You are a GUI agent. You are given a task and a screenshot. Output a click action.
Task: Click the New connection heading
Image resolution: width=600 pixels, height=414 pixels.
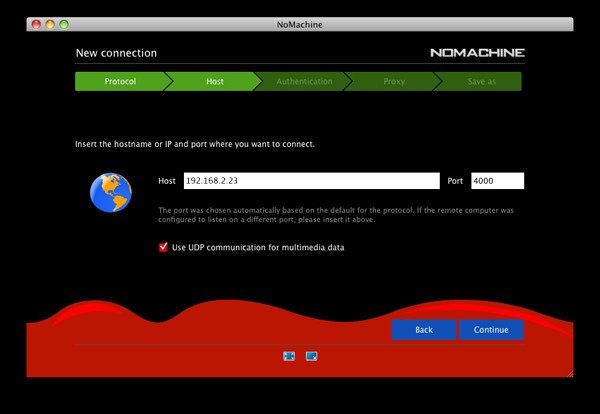tap(116, 53)
